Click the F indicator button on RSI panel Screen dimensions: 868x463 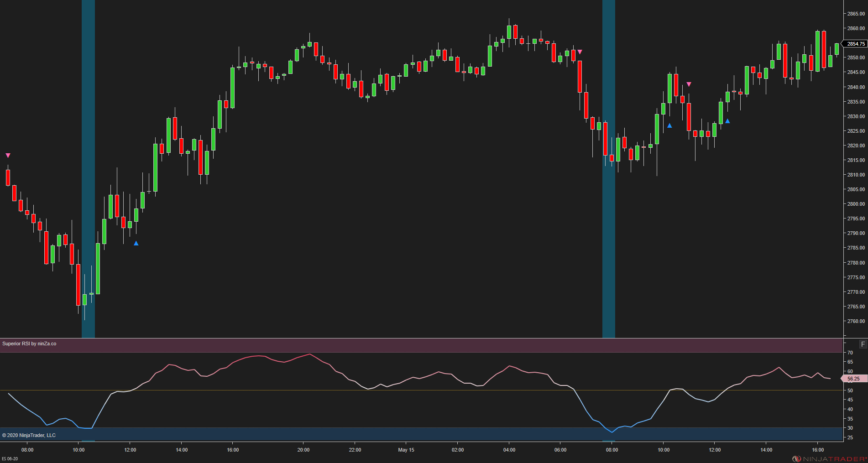pos(863,343)
